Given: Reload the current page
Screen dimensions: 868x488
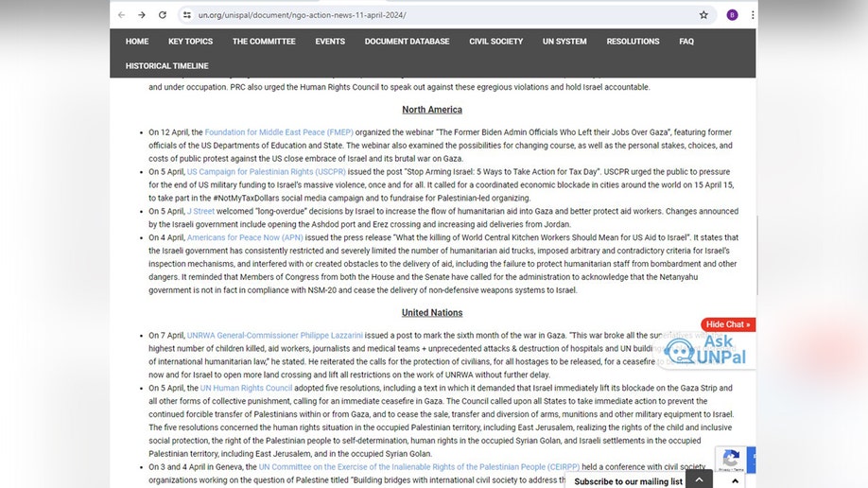Looking at the screenshot, I should pos(163,15).
